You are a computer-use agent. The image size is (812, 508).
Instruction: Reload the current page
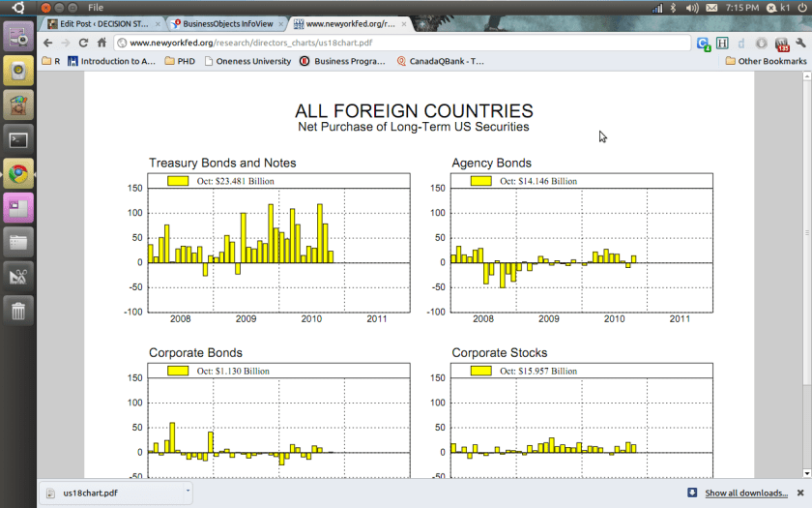83,43
